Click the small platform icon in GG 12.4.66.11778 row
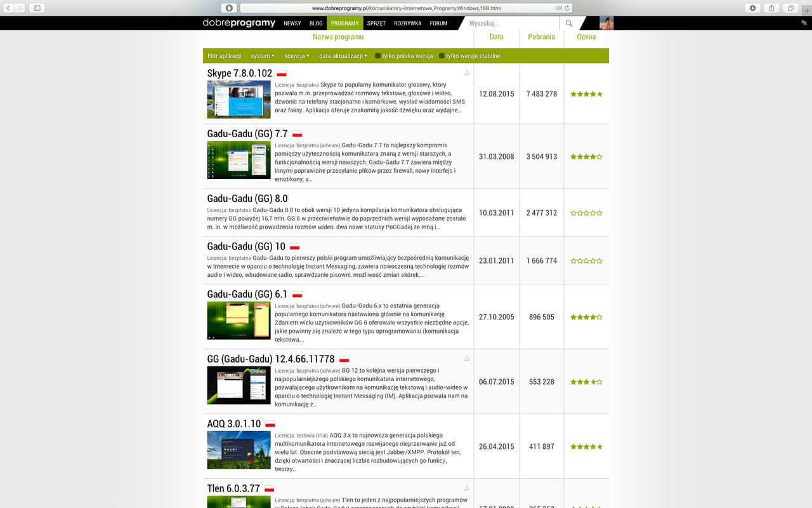This screenshot has width=812, height=508. [x=466, y=359]
